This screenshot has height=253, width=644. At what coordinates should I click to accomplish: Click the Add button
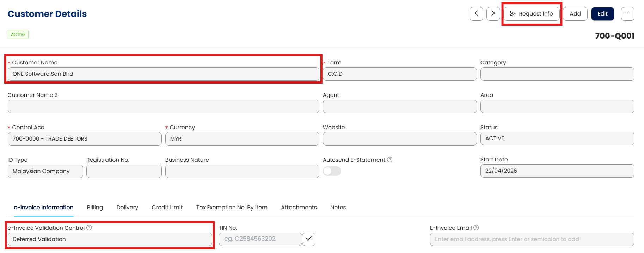tap(575, 14)
